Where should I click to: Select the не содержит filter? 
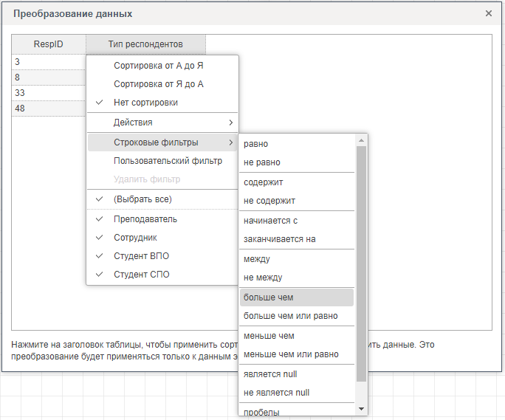269,201
